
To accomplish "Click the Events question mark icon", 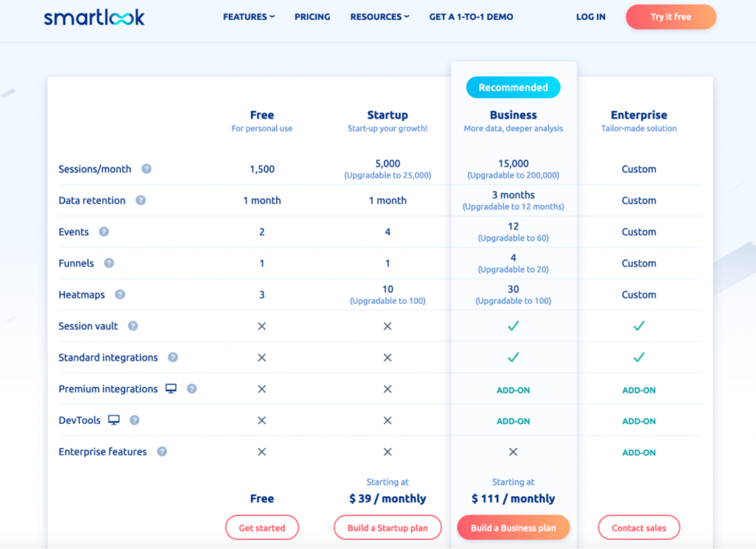I will coord(104,232).
